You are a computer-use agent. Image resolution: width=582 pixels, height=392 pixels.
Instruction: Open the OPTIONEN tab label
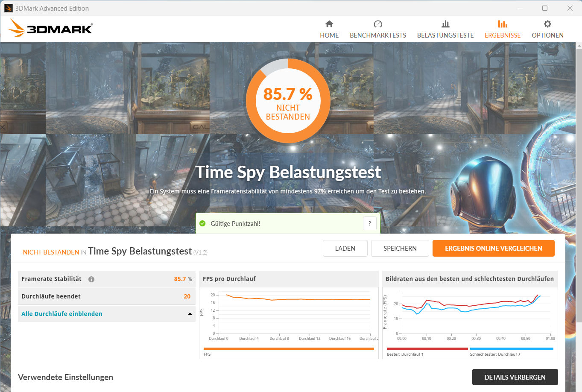point(547,35)
